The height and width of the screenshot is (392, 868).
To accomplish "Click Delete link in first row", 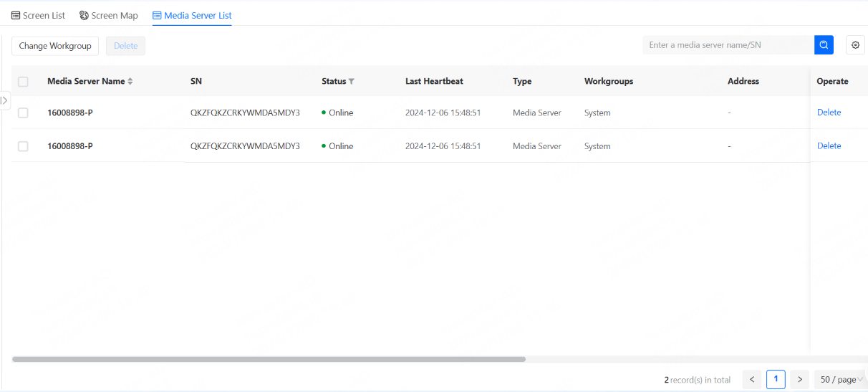I will click(x=829, y=113).
